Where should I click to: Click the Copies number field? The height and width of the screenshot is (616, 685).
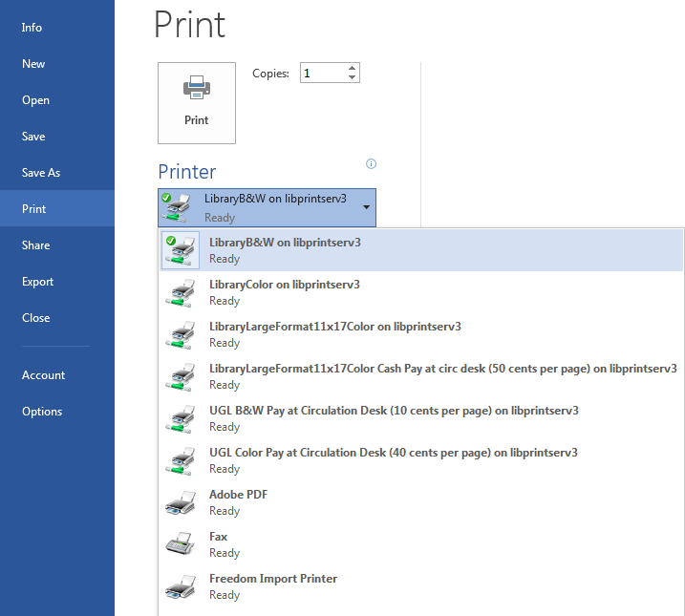tap(323, 74)
